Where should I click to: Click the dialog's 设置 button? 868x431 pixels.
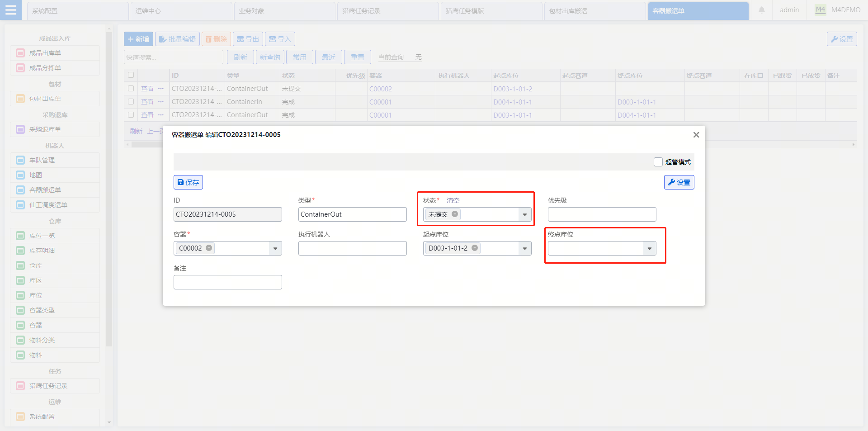679,182
